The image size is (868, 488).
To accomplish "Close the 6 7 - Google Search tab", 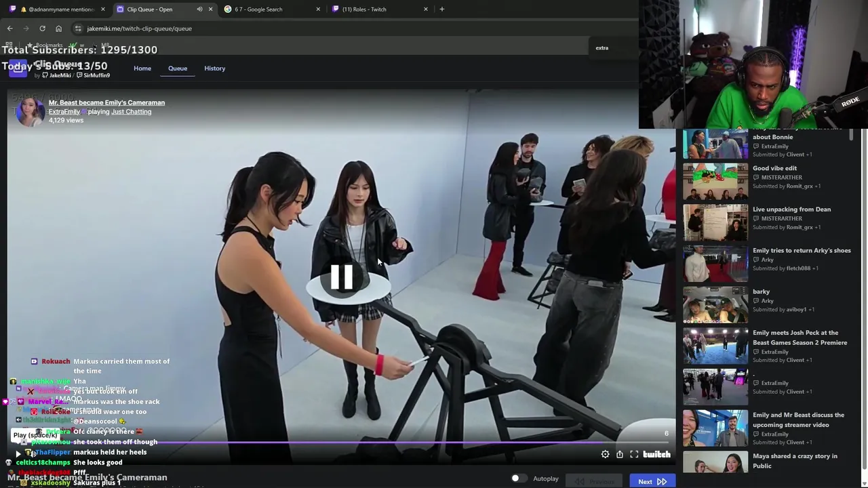I will tap(318, 9).
